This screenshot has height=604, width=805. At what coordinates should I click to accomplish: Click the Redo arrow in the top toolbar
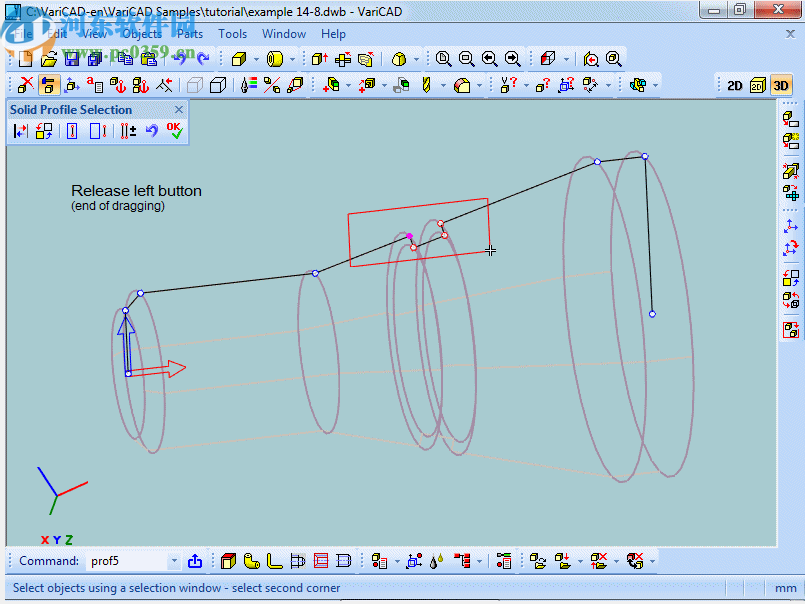203,59
